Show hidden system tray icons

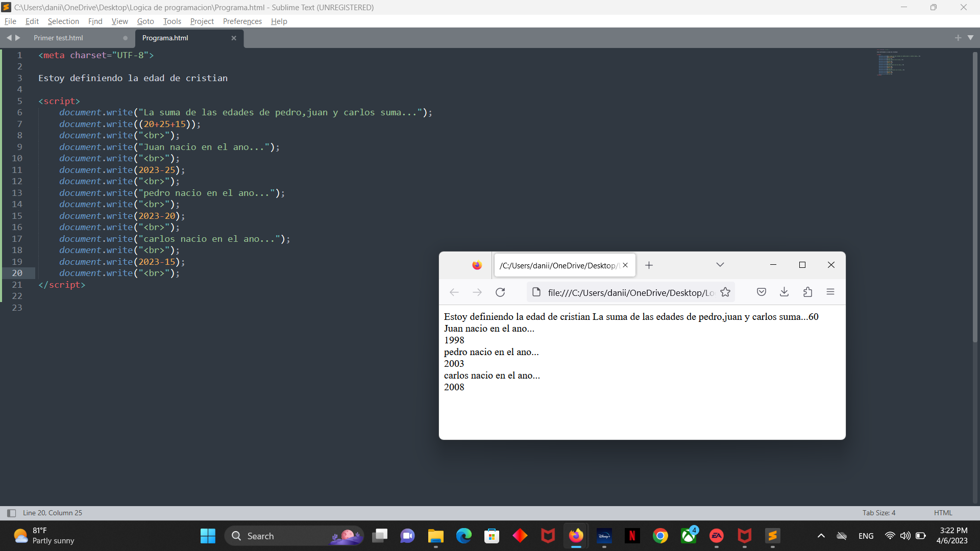[821, 536]
